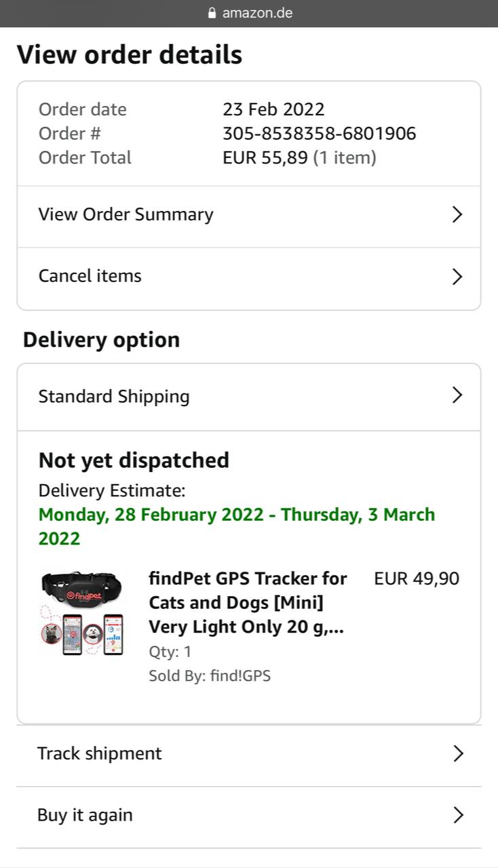Screen dimensions: 498x868
Task: Click the Not yet dispatched status heading
Action: click(x=134, y=460)
